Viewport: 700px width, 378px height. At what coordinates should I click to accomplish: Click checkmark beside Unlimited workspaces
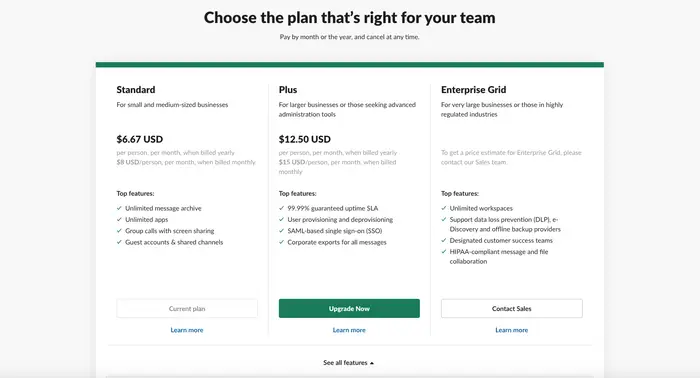444,208
